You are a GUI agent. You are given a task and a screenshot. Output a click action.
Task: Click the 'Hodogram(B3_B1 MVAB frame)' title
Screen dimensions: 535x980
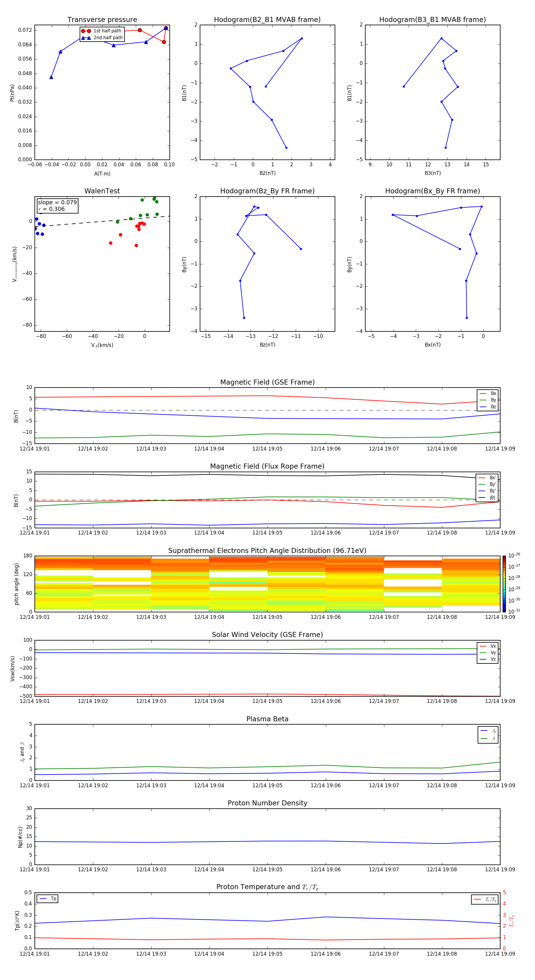[432, 20]
